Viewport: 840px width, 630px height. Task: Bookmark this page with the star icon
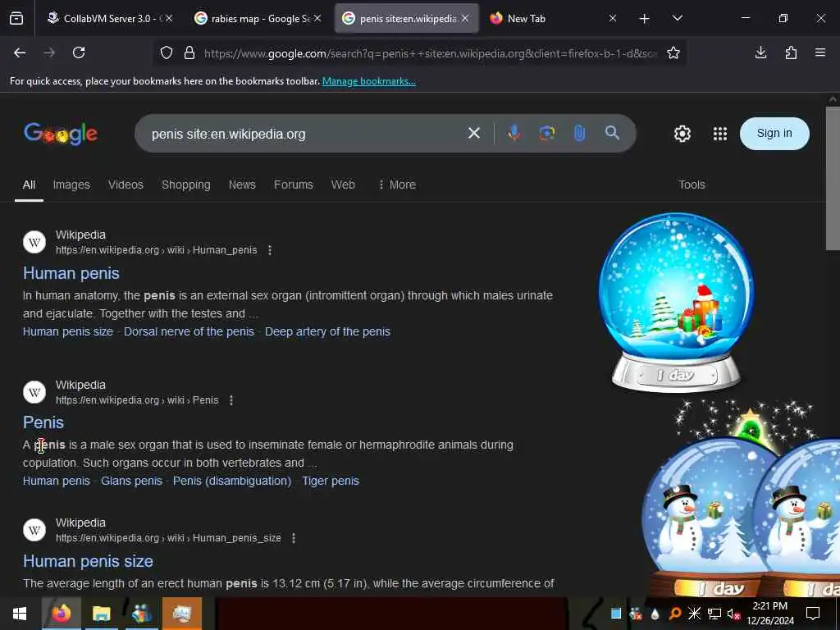click(x=673, y=52)
